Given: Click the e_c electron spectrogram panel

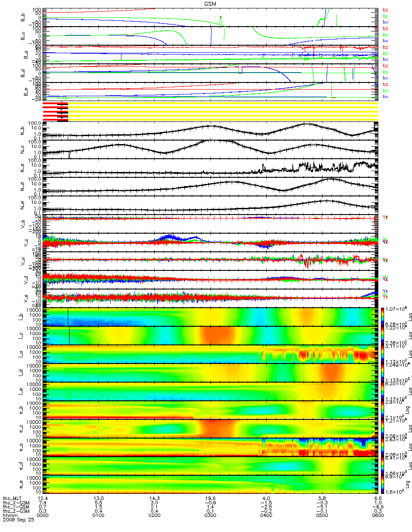Looking at the screenshot, I should [x=210, y=428].
